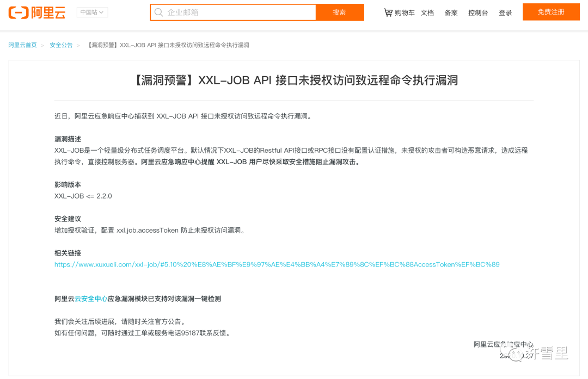The image size is (588, 379).
Task: Click the search magnifier icon
Action: [158, 13]
